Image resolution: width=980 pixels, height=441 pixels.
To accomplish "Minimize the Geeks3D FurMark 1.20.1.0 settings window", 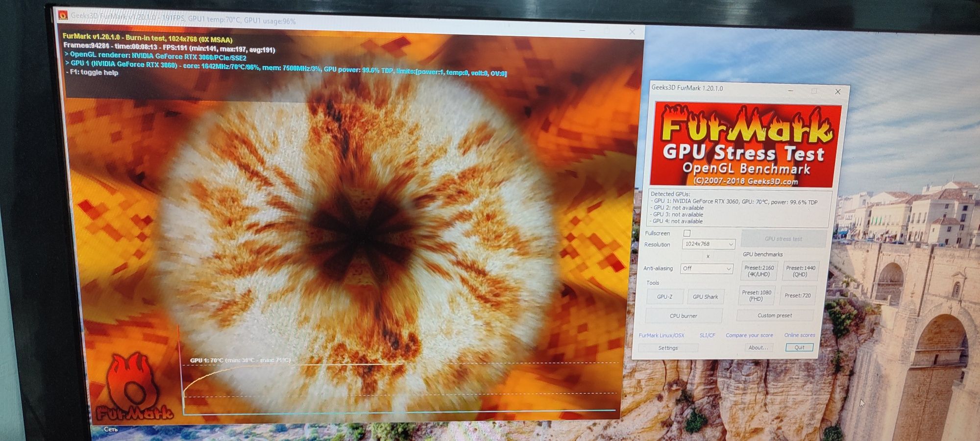I will [x=790, y=91].
